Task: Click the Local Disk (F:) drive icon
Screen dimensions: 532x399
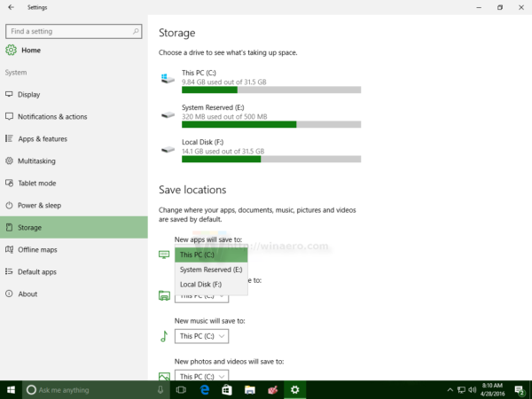Action: pyautogui.click(x=168, y=149)
